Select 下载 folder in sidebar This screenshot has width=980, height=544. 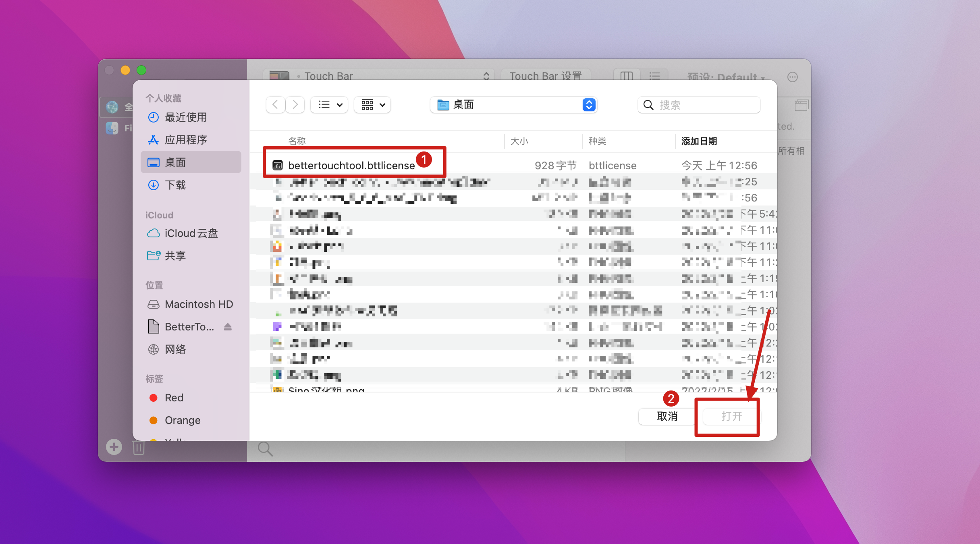[x=175, y=185]
